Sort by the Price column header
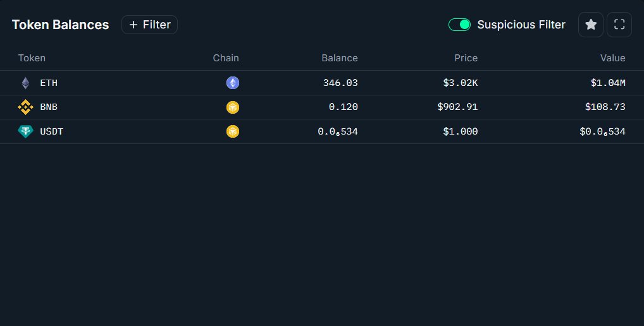644x326 pixels. point(466,58)
